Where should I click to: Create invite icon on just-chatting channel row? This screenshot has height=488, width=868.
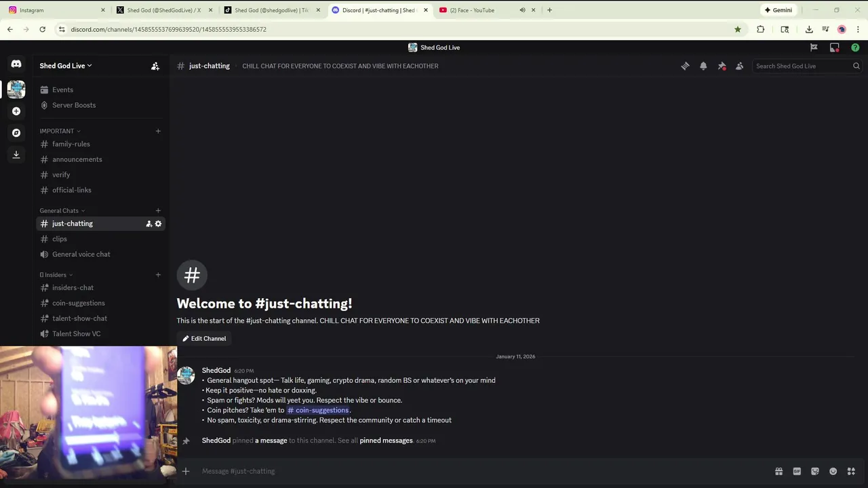coord(149,224)
